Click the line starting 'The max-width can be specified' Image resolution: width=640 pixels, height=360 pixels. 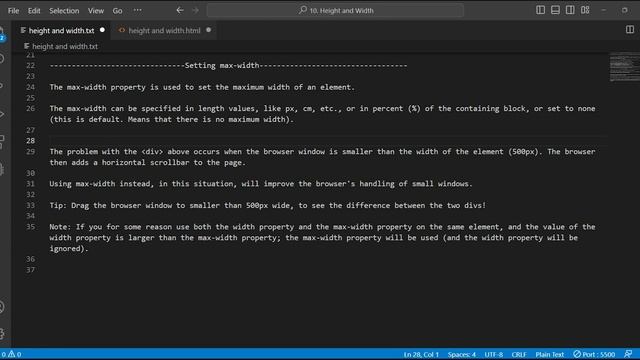point(322,109)
